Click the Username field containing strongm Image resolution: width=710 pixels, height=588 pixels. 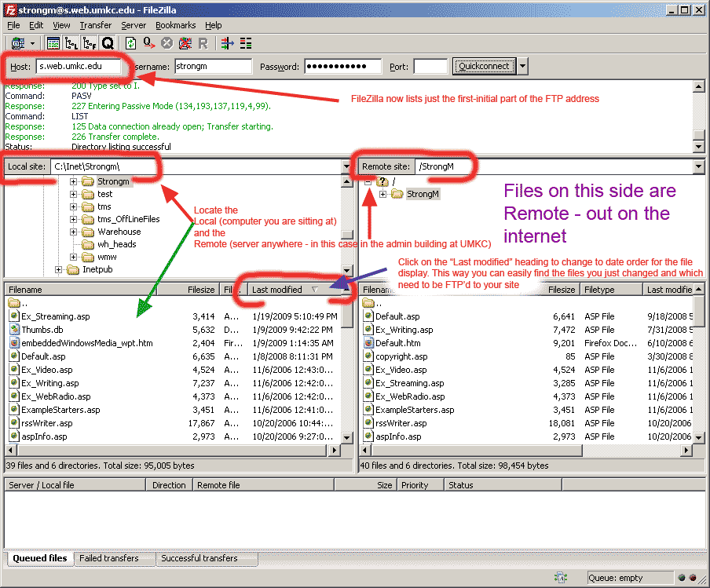[214, 66]
